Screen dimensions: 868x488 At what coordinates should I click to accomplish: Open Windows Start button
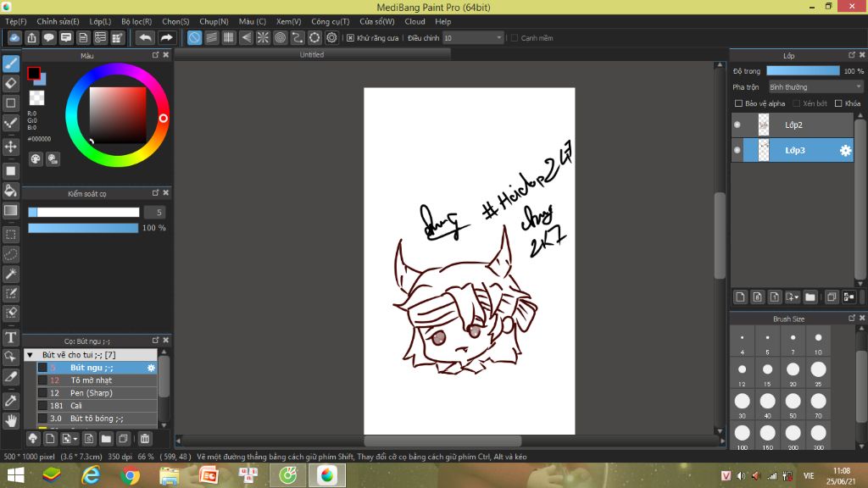click(x=15, y=475)
